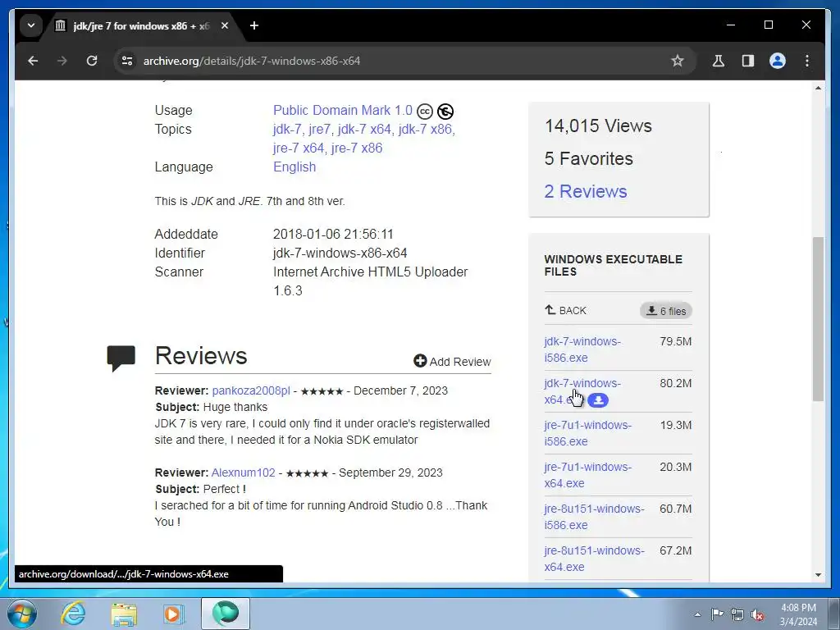Open the jre7 topic link
This screenshot has height=630, width=840.
tap(319, 129)
